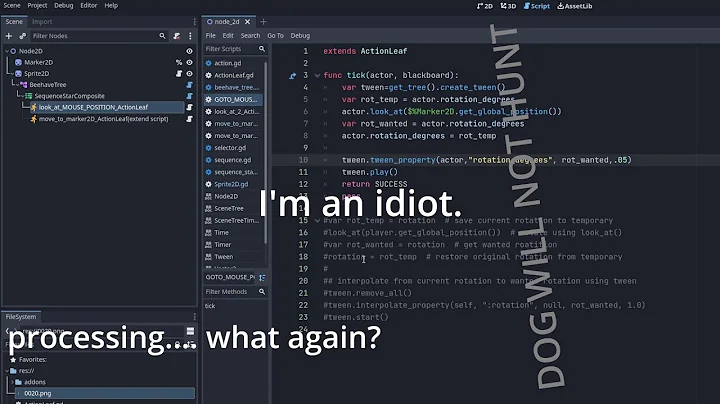Open GOTO_MOUS... script in list
The width and height of the screenshot is (720, 404).
click(234, 100)
